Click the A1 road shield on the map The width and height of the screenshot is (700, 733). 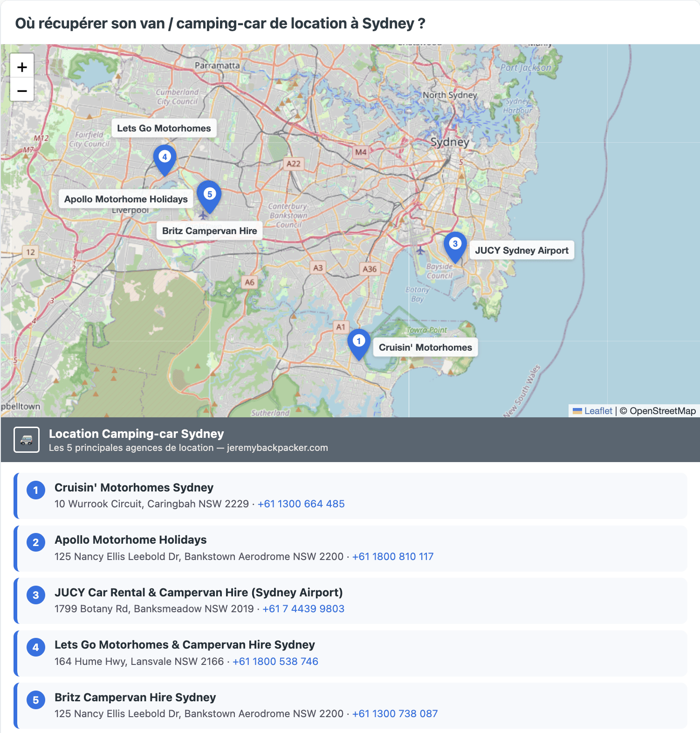341,327
